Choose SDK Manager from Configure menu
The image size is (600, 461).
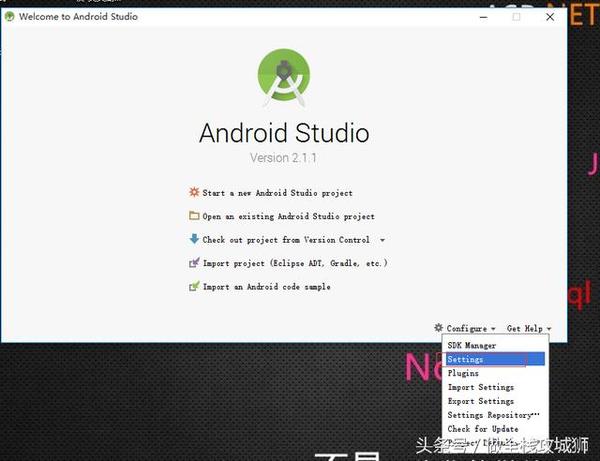coord(496,345)
